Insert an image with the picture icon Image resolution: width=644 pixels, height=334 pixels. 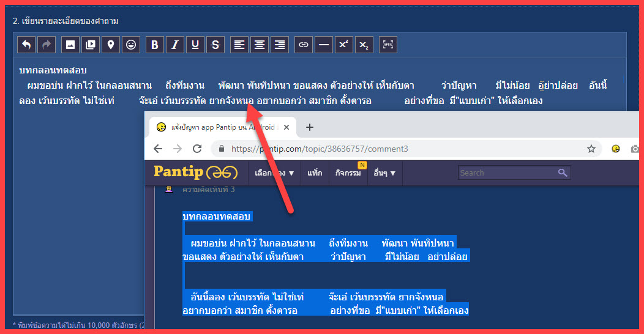(70, 45)
